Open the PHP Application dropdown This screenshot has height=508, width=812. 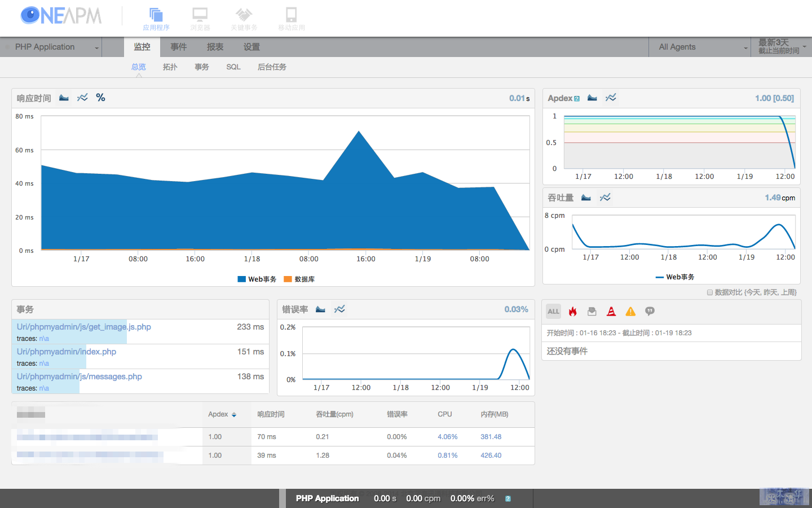click(51, 47)
